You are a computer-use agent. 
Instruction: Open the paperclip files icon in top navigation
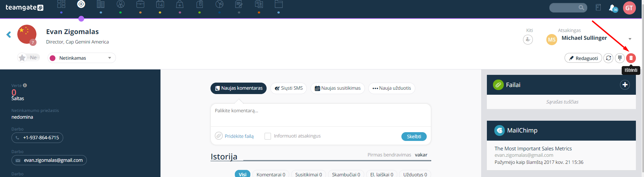click(x=200, y=4)
